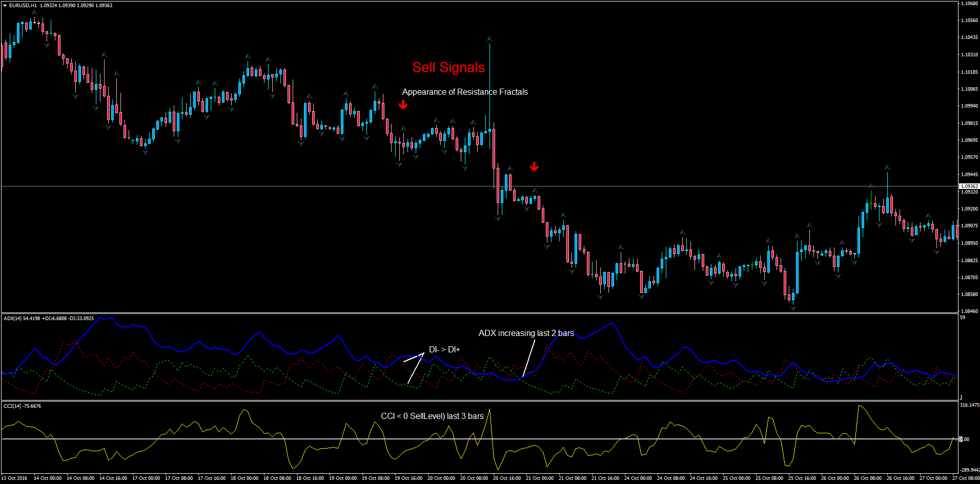Screen dimensions: 980x484
Task: Select the "DI- > DI+" annotation
Action: click(x=444, y=350)
